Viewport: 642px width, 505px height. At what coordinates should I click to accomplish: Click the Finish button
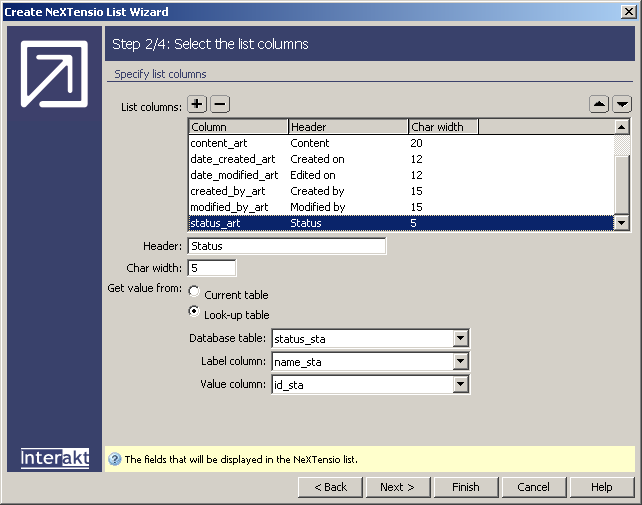tap(466, 487)
